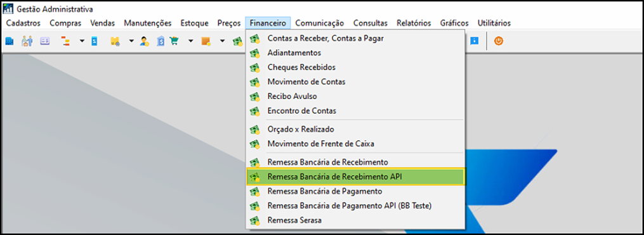Click the yellow package with gear icon

click(115, 41)
